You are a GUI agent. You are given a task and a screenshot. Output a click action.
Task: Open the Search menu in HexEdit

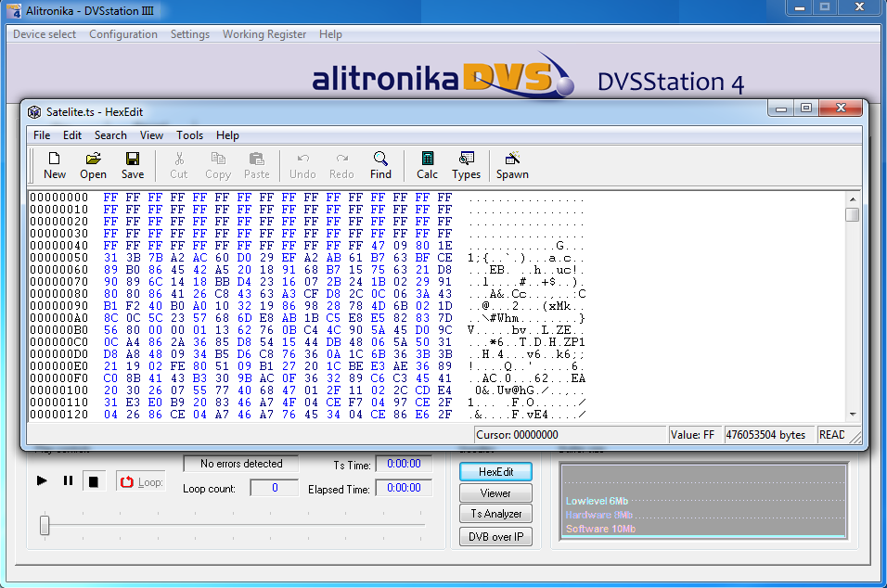[x=110, y=135]
